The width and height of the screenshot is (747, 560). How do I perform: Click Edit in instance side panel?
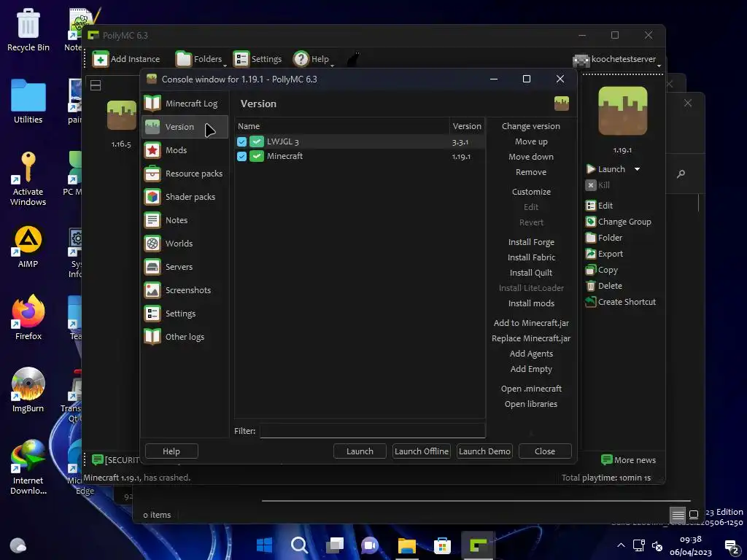600,206
